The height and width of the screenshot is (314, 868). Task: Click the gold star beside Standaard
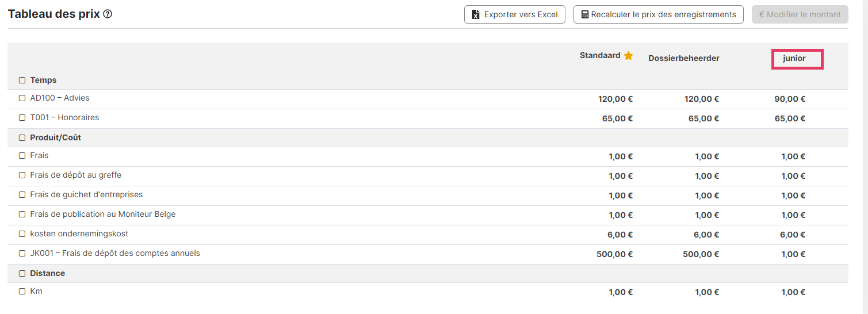click(x=629, y=56)
